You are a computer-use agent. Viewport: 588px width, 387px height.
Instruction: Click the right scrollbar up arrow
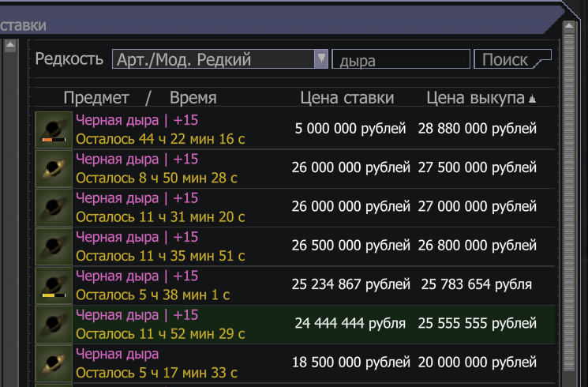click(x=568, y=25)
